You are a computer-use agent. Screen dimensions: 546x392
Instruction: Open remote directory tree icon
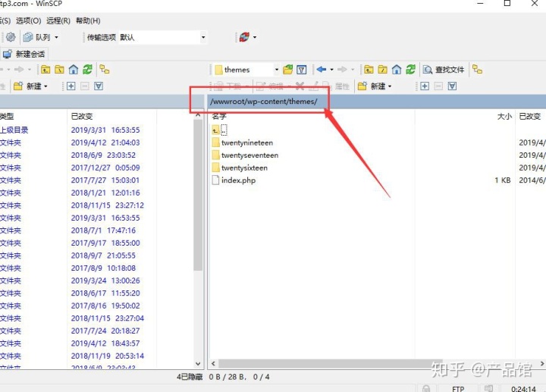478,69
